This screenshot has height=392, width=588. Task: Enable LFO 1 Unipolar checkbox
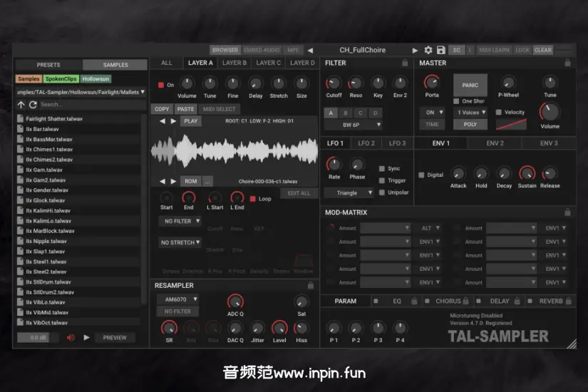point(382,192)
